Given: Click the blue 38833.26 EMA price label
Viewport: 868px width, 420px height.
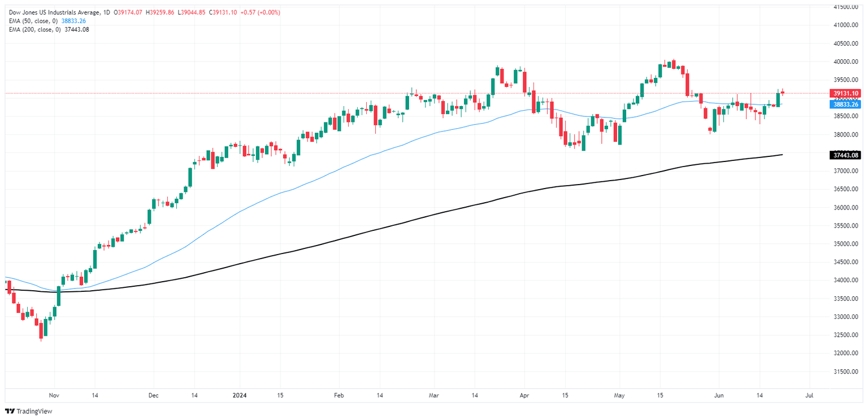Looking at the screenshot, I should click(x=845, y=104).
